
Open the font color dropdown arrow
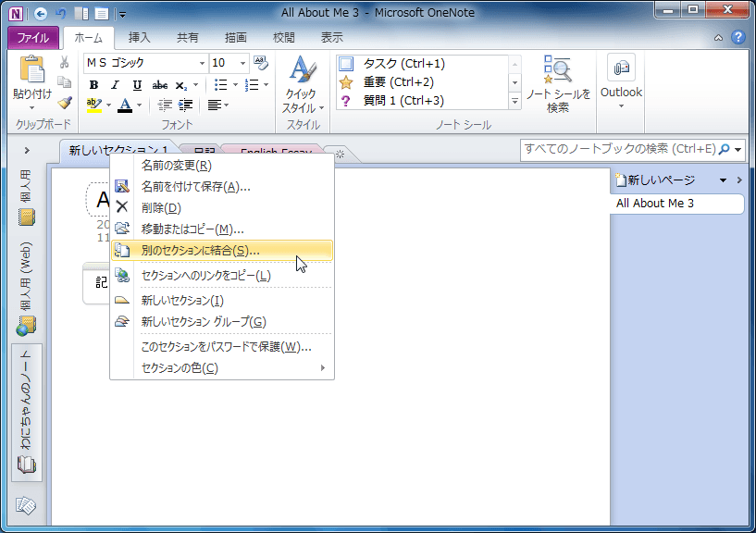point(140,105)
